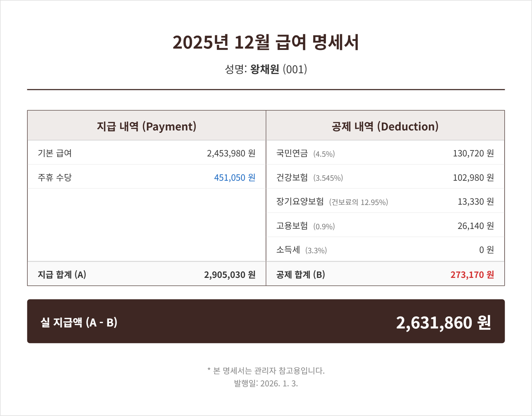This screenshot has width=532, height=416.
Task: Click the 건강보험 (3.545%) rate text
Action: coord(328,178)
